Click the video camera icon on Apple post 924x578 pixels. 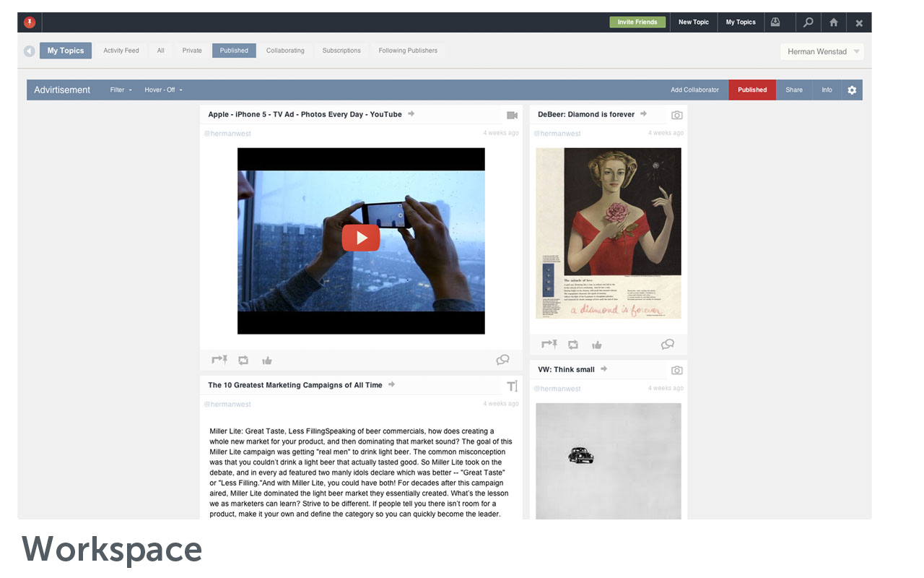[x=513, y=115]
